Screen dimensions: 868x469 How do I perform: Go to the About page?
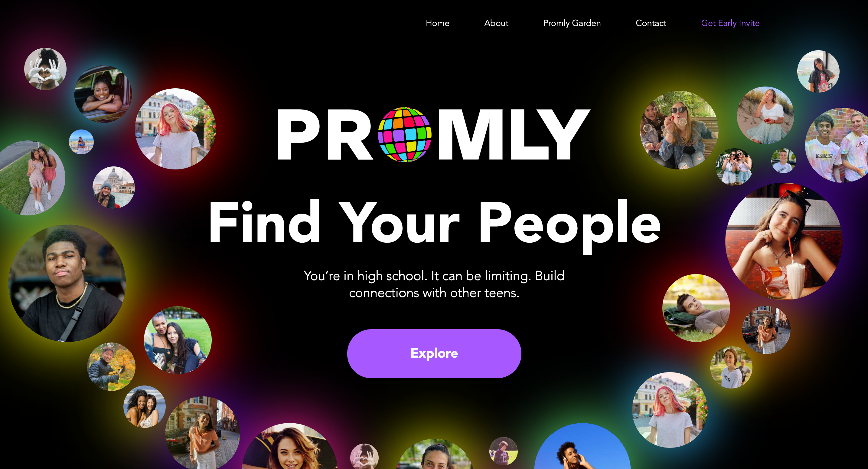coord(496,23)
